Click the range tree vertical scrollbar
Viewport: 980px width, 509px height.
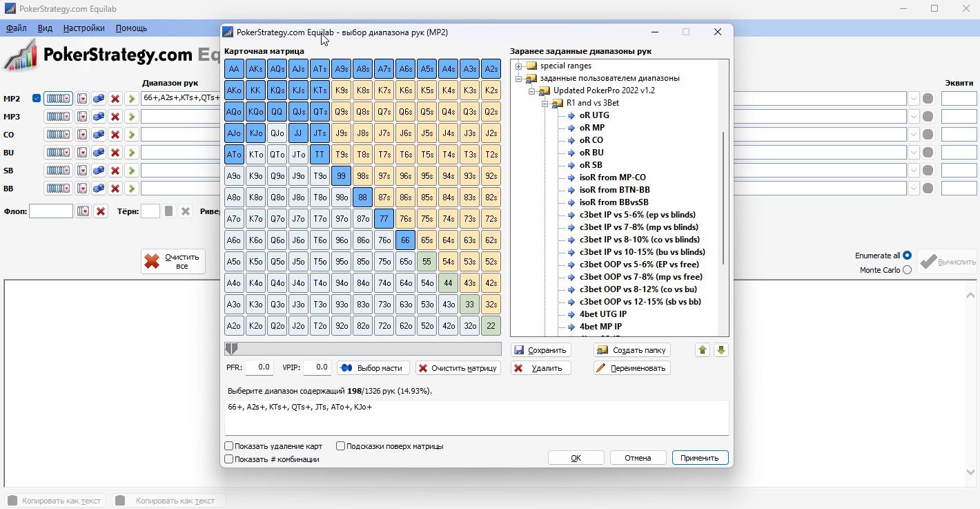(723, 198)
